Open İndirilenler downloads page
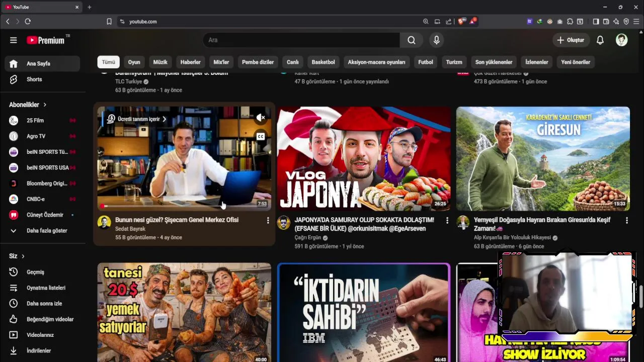The width and height of the screenshot is (644, 362). pos(42,351)
